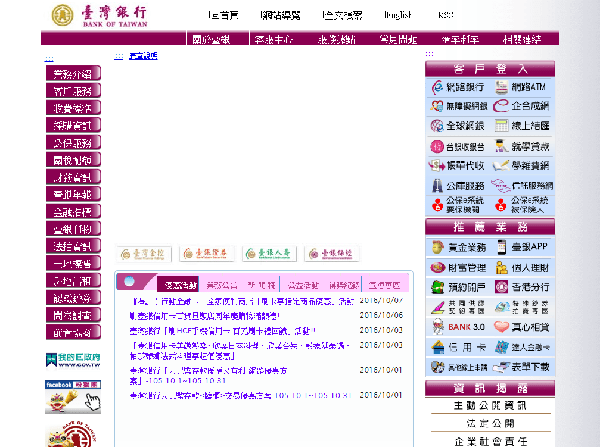600x447 pixels.
Task: Go to 回首頁 home link
Action: point(223,15)
